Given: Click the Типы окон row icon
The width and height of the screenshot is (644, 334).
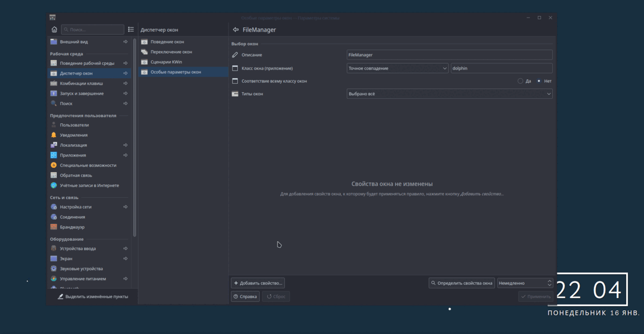Looking at the screenshot, I should click(235, 94).
